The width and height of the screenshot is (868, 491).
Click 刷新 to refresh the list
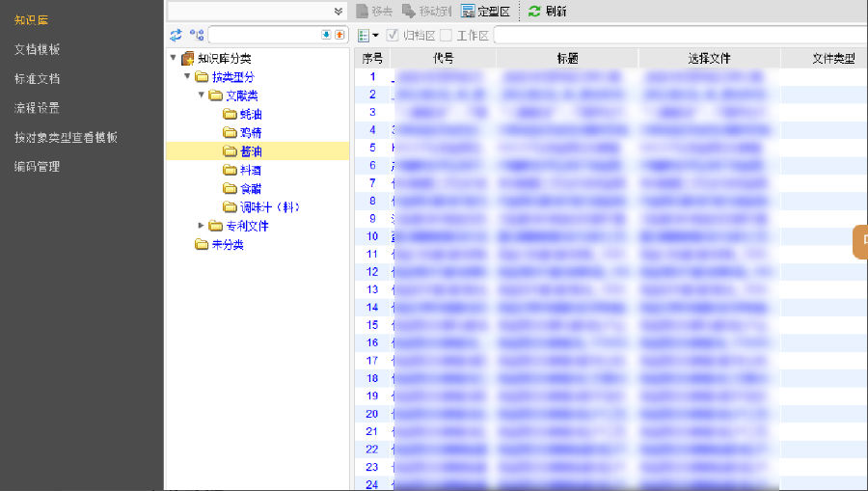[548, 11]
